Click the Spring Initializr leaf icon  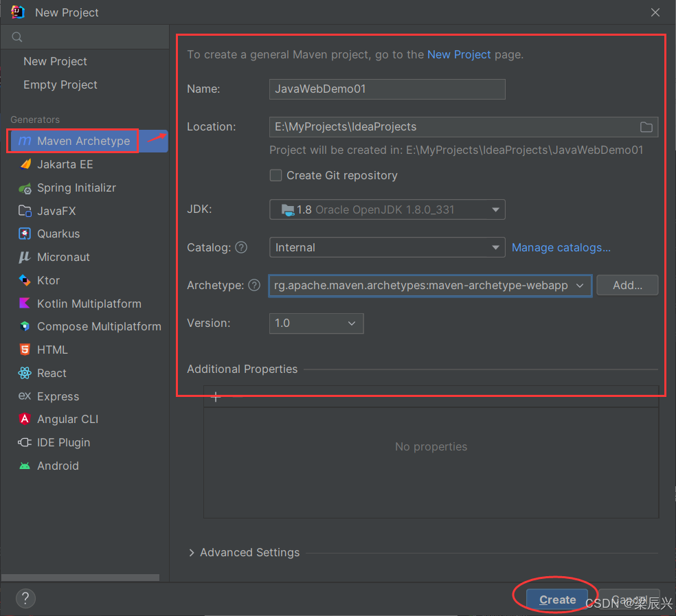click(25, 188)
